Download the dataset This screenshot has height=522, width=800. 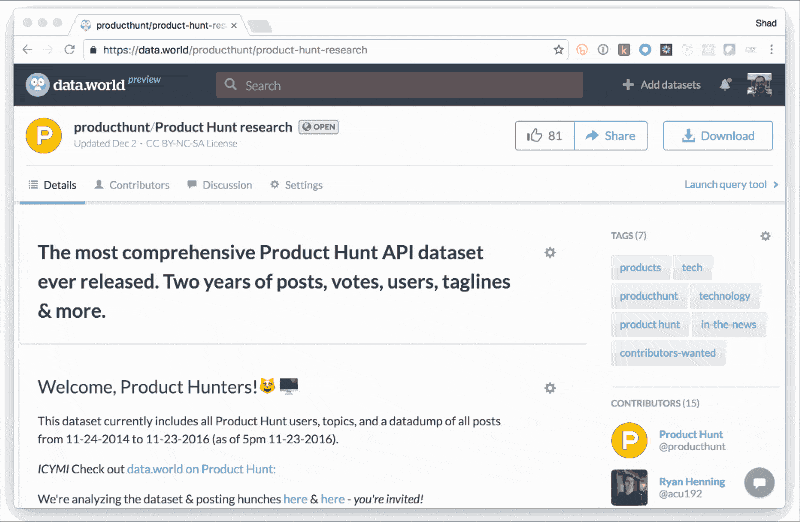718,136
